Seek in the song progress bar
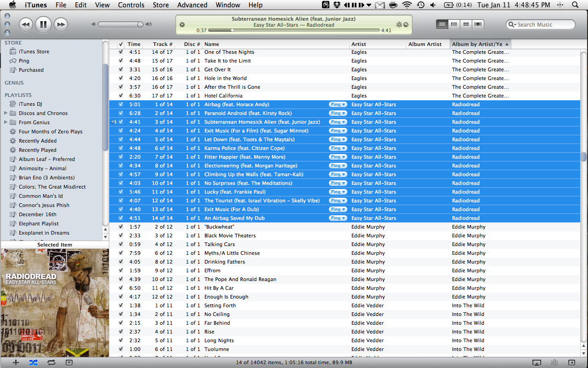 click(x=294, y=30)
